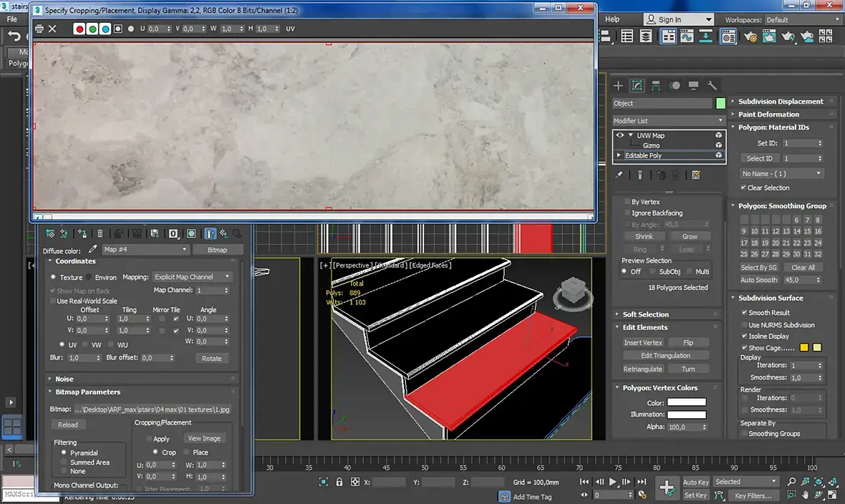This screenshot has height=504, width=845.
Task: Enable the red channel in crop window
Action: (x=80, y=29)
